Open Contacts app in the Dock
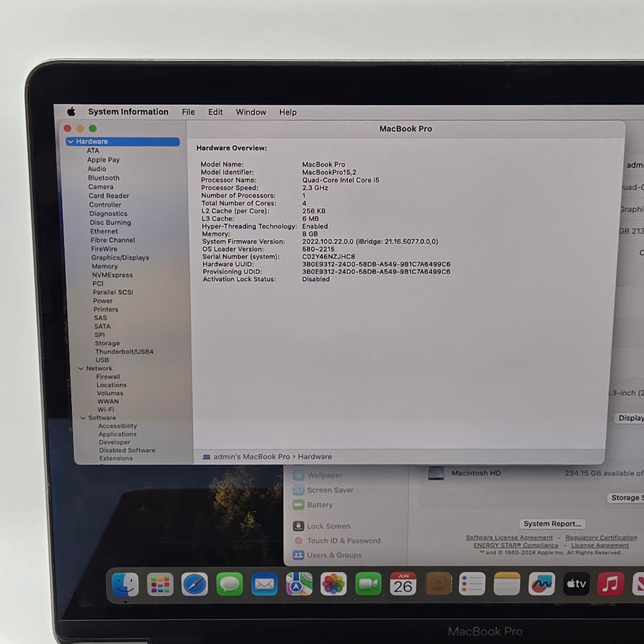 (x=438, y=584)
